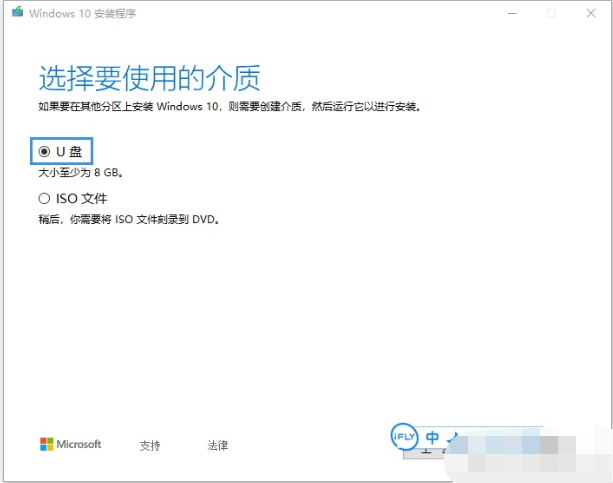
Task: Click the Windows 10 setup app icon
Action: click(17, 12)
